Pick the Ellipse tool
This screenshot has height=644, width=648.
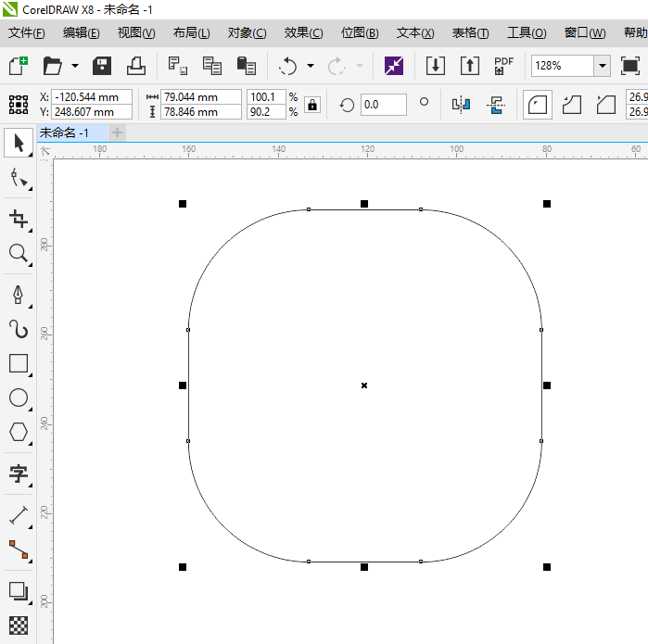(x=18, y=398)
